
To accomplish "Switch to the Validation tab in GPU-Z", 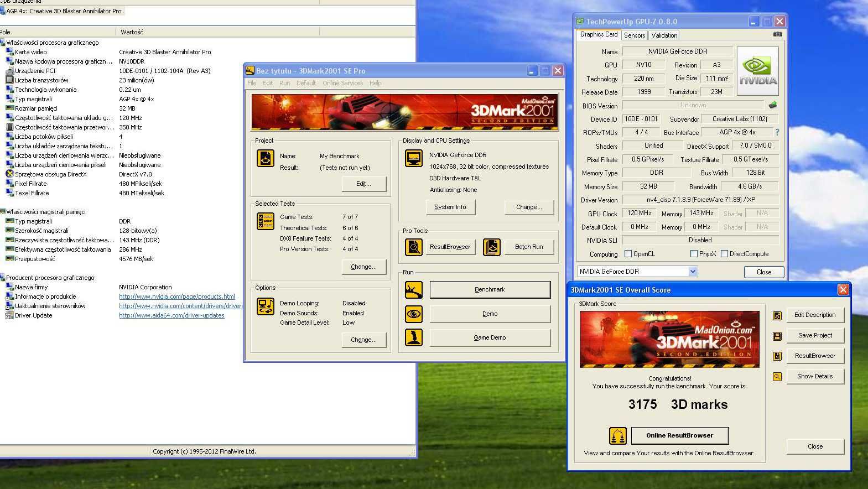I will point(664,35).
